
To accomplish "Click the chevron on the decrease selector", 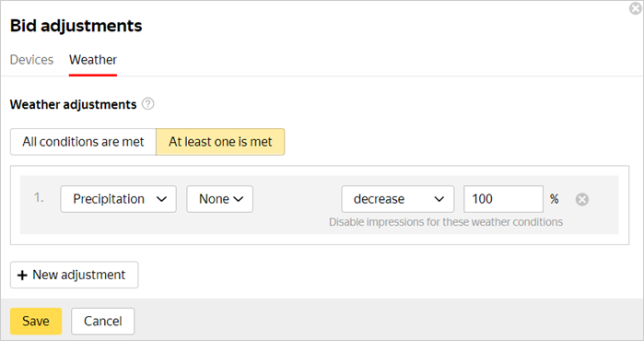I will 439,199.
